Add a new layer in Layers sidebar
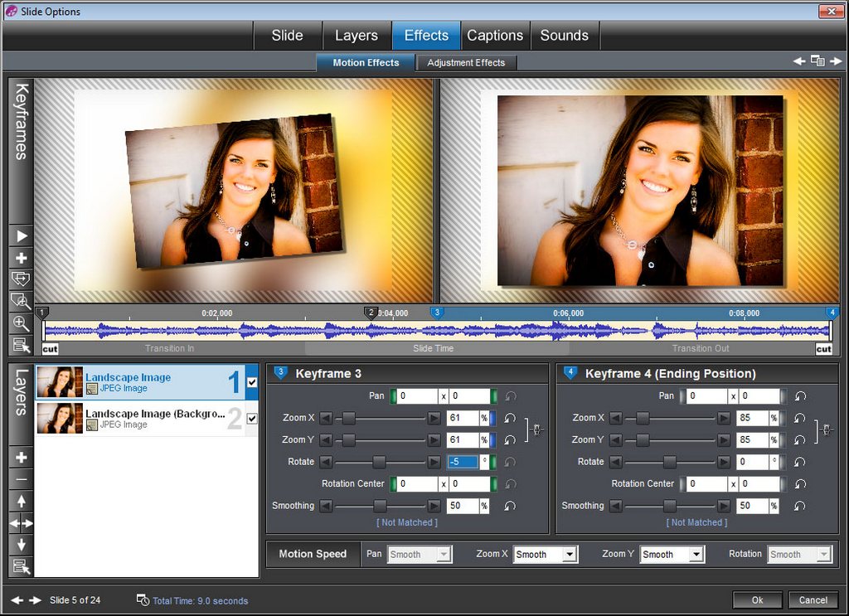 22,458
